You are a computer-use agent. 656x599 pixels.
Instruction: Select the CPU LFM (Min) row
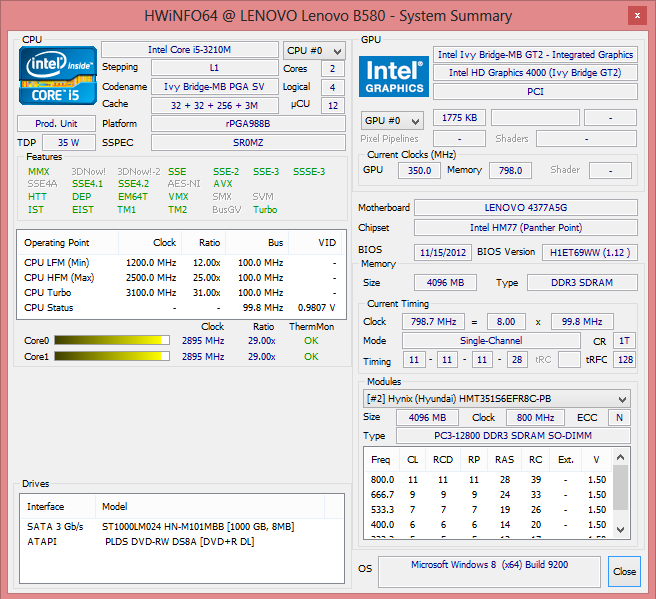coord(181,263)
